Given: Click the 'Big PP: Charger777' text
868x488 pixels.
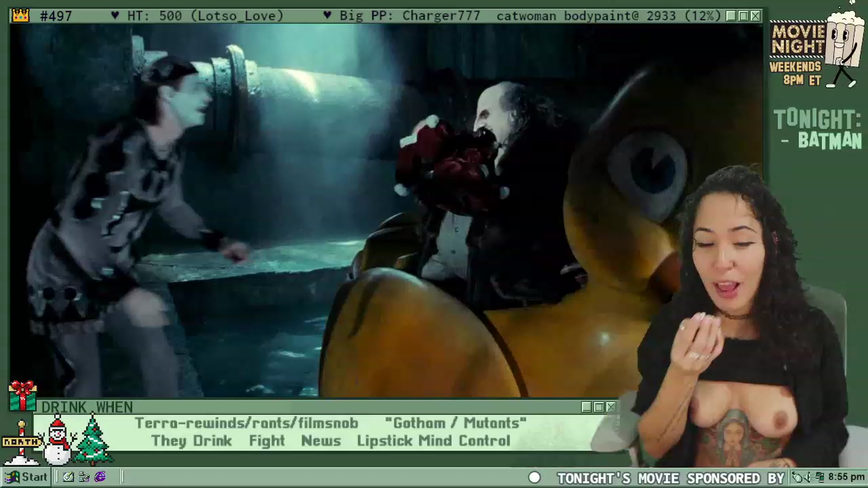Looking at the screenshot, I should click(410, 16).
